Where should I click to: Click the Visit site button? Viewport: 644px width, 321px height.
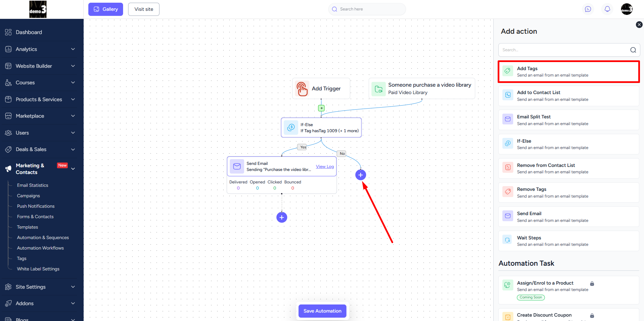[x=144, y=9]
